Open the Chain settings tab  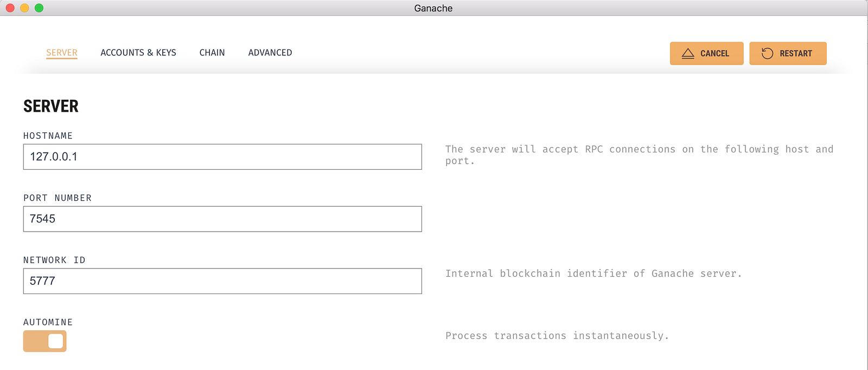(x=212, y=53)
